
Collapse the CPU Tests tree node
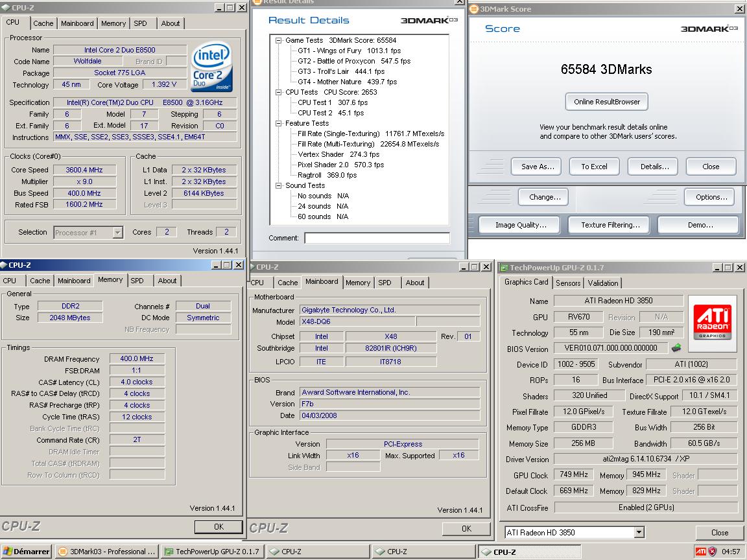point(278,93)
